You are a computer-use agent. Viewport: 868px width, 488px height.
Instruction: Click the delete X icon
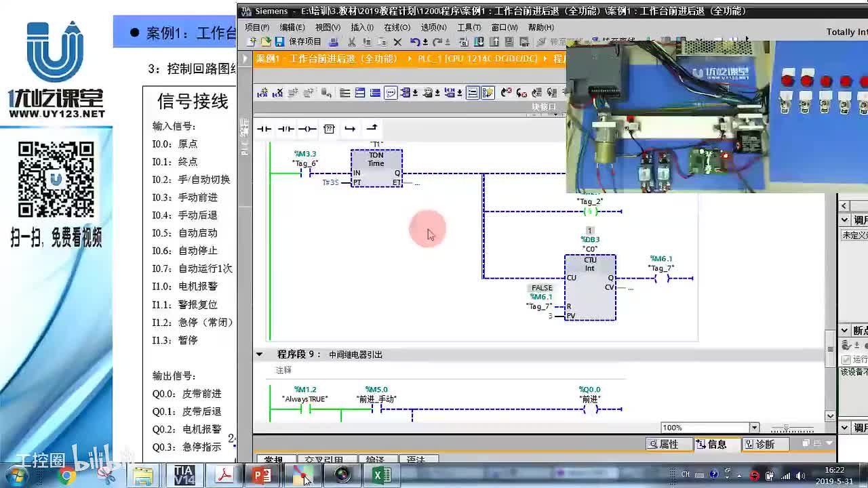pos(397,42)
